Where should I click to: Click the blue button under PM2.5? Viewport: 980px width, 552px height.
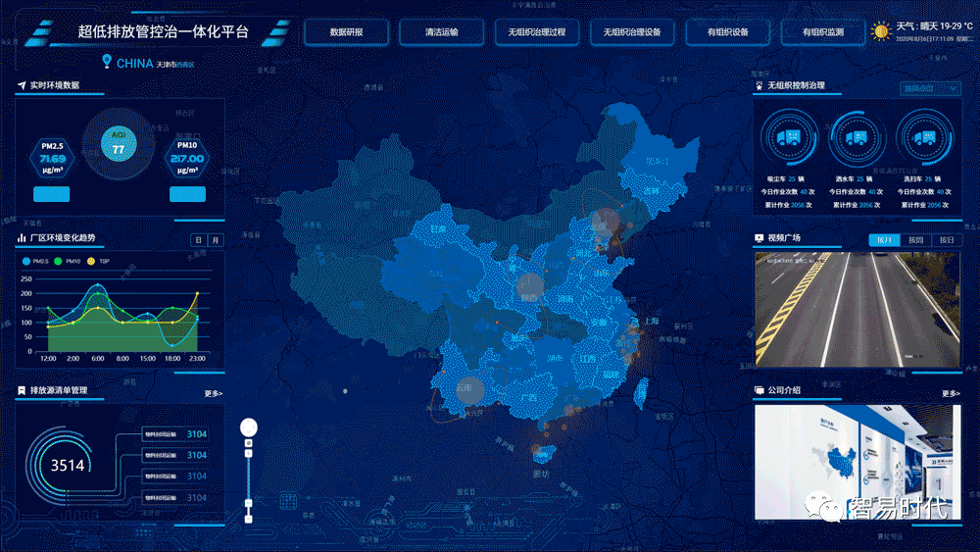click(x=51, y=194)
